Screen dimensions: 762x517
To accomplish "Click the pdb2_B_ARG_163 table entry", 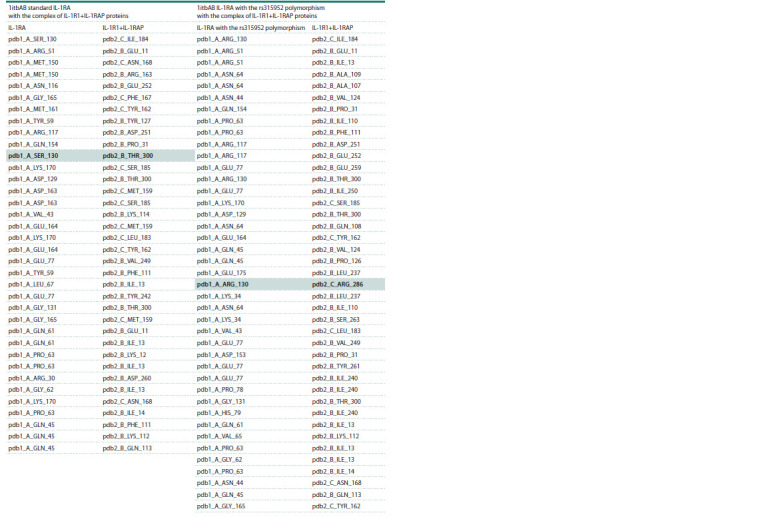I will pos(127,74).
